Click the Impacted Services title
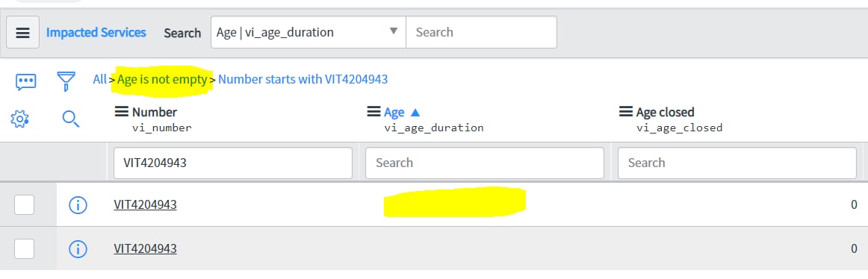Screen dimensions: 868x279 tap(96, 32)
